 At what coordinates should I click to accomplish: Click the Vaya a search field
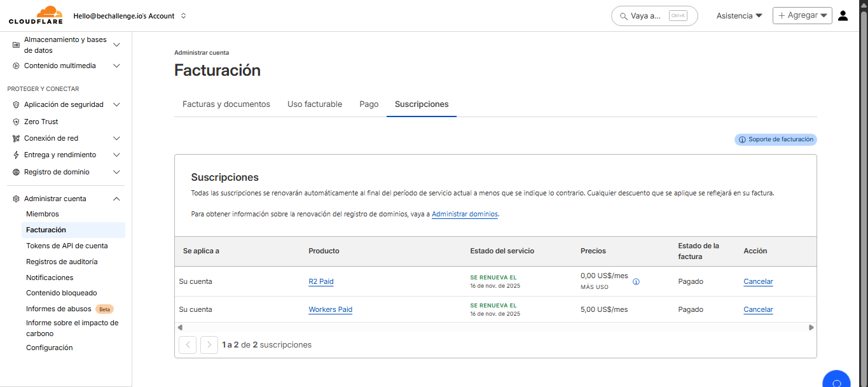pyautogui.click(x=654, y=15)
